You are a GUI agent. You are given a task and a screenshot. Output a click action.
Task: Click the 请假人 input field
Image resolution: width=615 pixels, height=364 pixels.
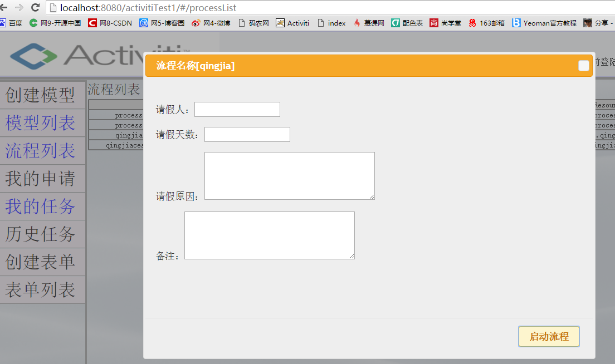(237, 109)
